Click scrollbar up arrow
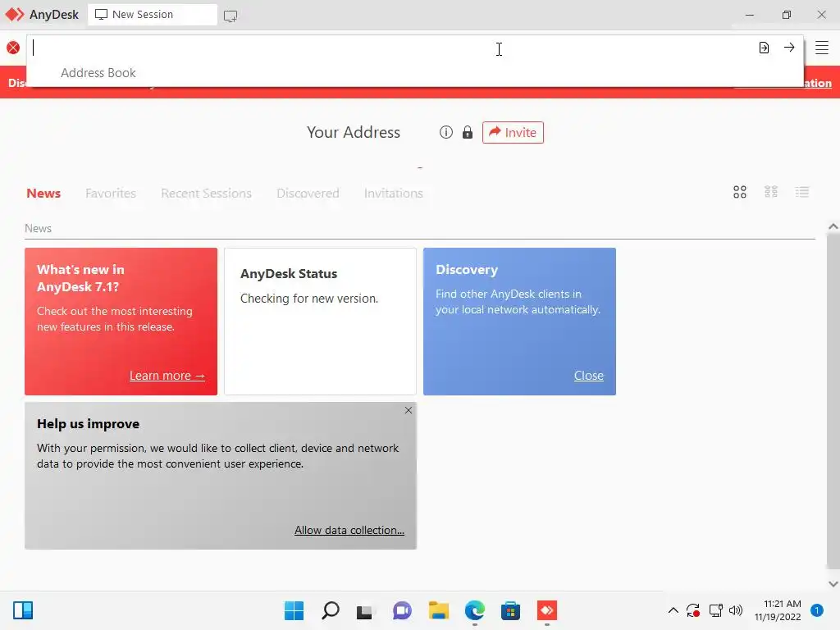840x630 pixels. coord(833,226)
